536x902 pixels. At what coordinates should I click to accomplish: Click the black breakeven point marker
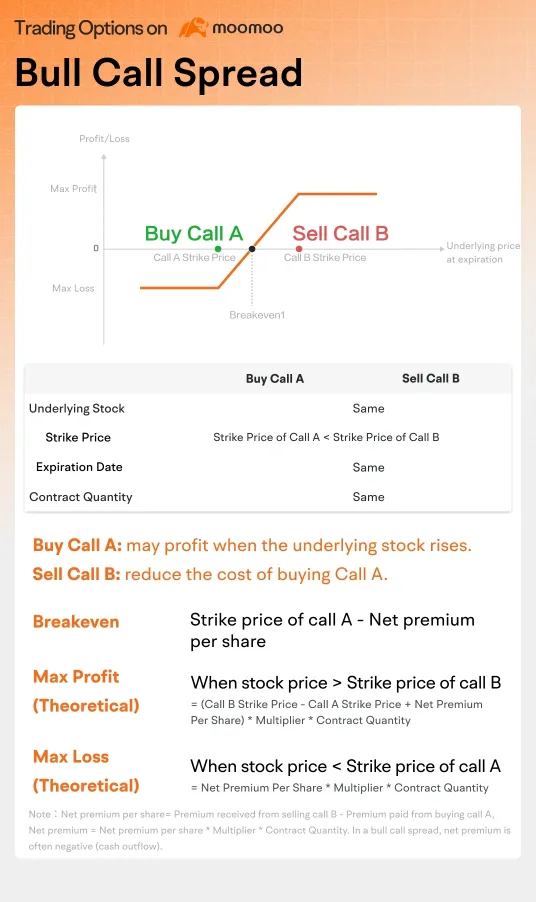coord(252,249)
